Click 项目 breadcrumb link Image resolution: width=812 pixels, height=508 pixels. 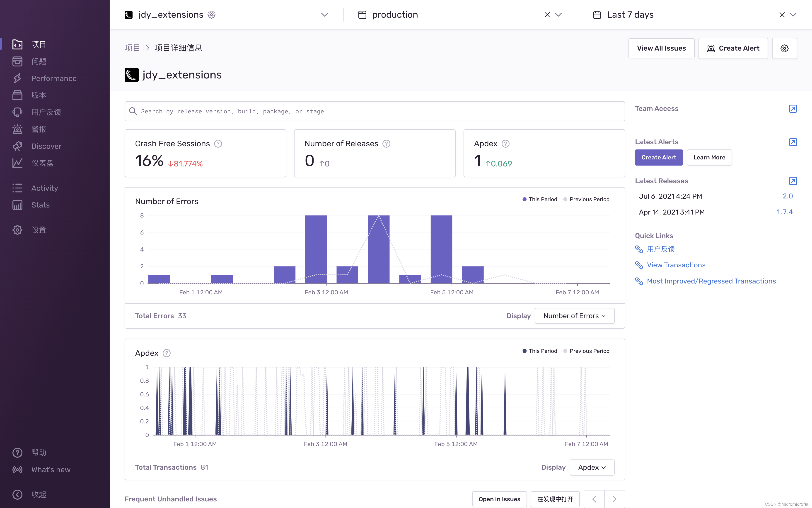(x=132, y=48)
